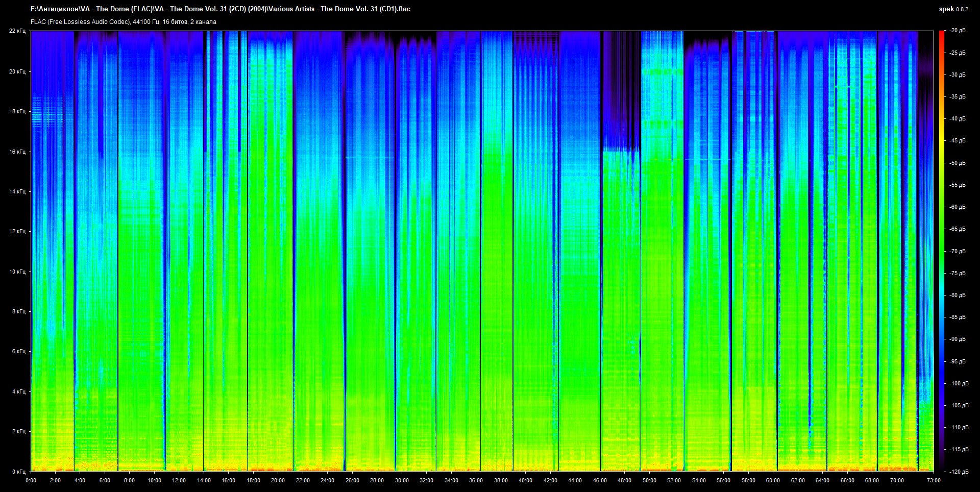Click the 0:00 time axis marker
This screenshot has width=980, height=492.
click(x=31, y=480)
